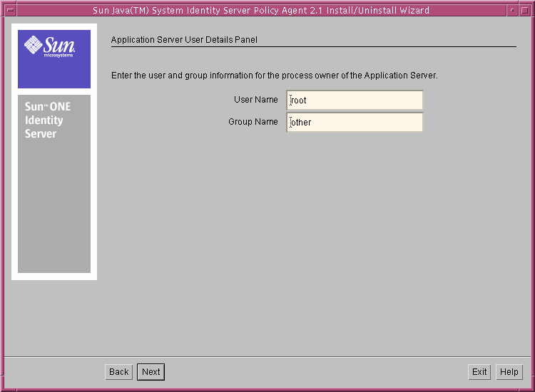
Task: Exit the install wizard
Action: click(x=479, y=372)
